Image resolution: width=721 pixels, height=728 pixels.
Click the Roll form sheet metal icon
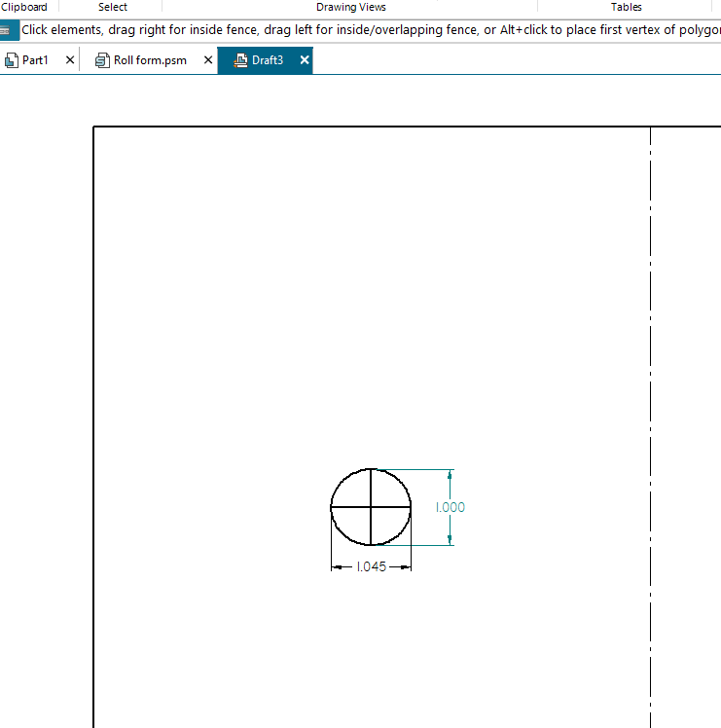click(x=102, y=60)
